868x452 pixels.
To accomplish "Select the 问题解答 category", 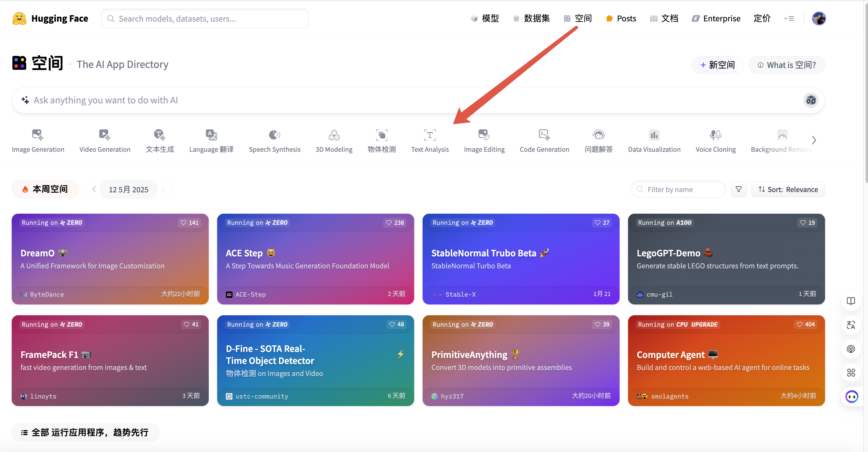I will tap(599, 141).
